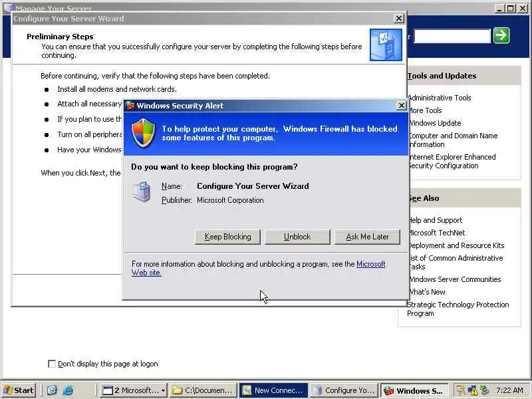Click the Show Desktop quick launch icon
Viewport: 532px width, 399px height.
52,390
